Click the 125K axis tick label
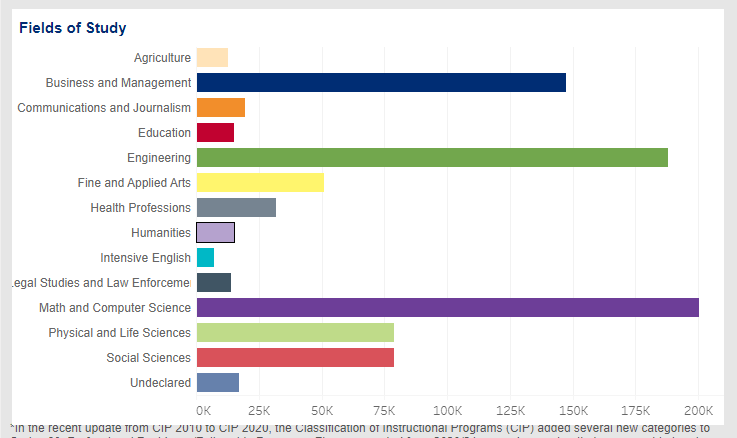The height and width of the screenshot is (438, 737). [510, 411]
